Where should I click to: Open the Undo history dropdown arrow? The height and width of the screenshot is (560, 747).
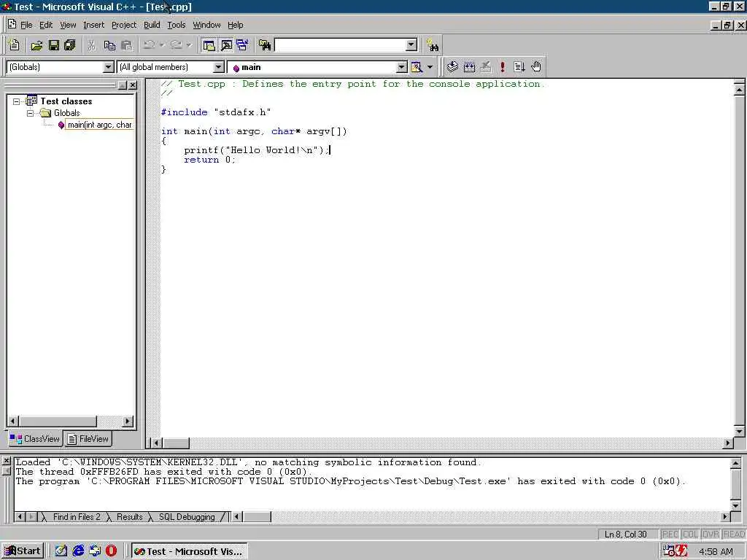(162, 45)
